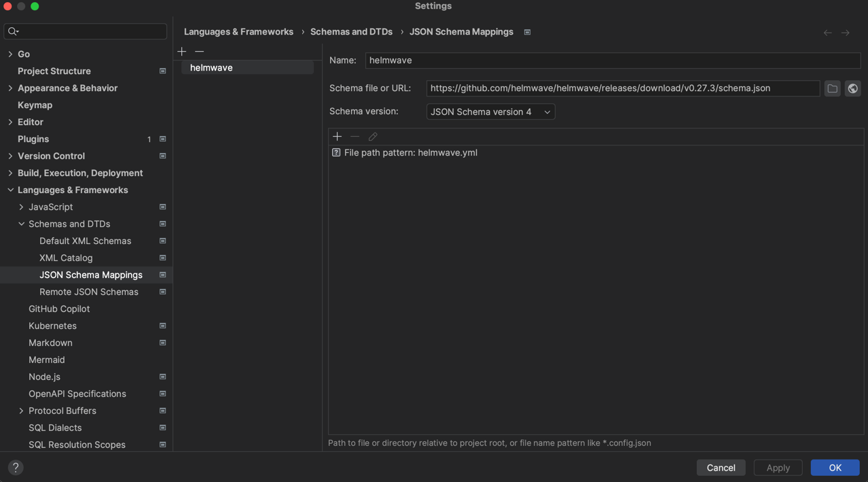Open remote schema URL globe icon

click(852, 88)
